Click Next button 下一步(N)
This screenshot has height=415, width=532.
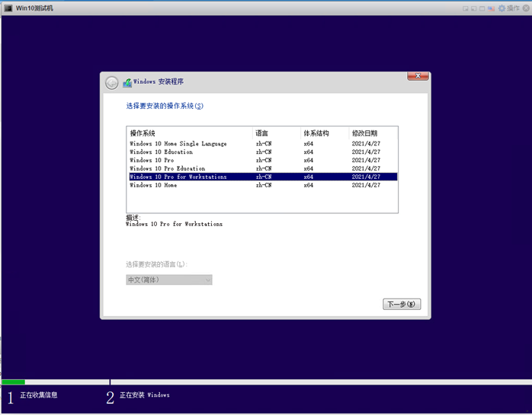coord(402,304)
